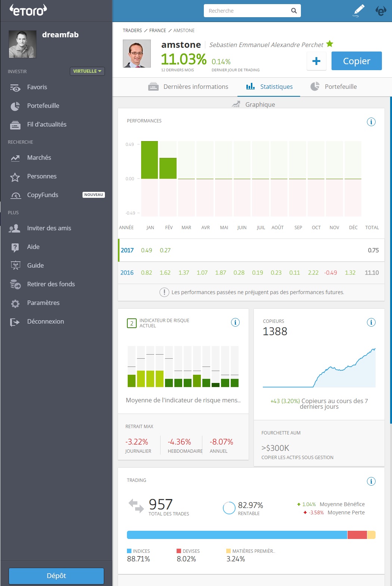
Task: Click the blue Indices allocation bar segment
Action: click(x=237, y=535)
